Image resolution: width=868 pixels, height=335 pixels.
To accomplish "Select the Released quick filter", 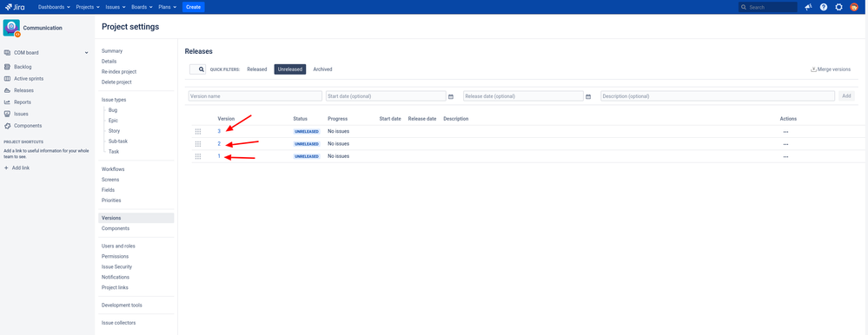I will point(257,69).
